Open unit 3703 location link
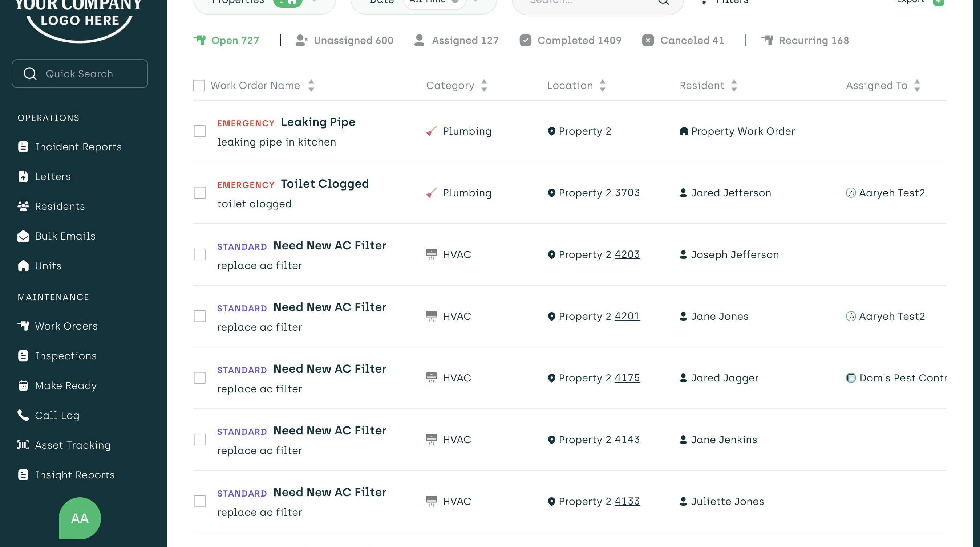The height and width of the screenshot is (547, 980). coord(627,193)
